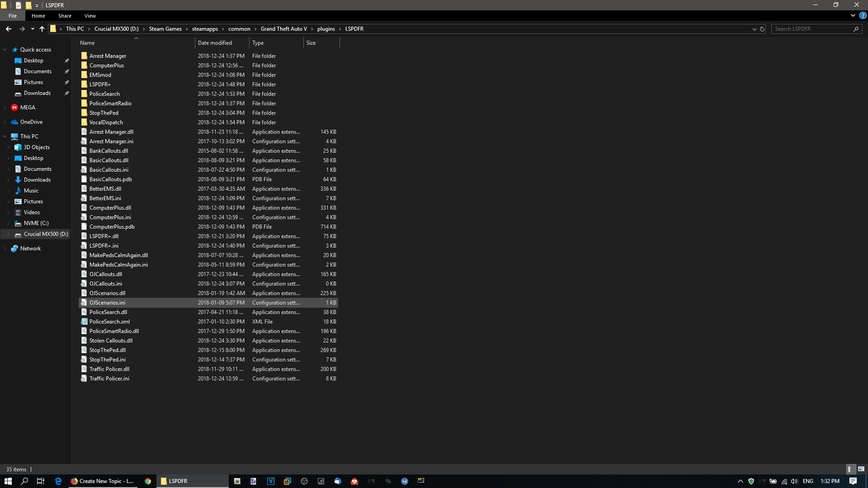The image size is (868, 488).
Task: Open the address bar history dropdown
Action: tap(754, 29)
